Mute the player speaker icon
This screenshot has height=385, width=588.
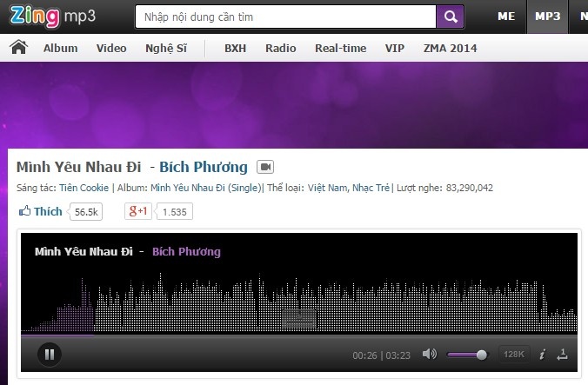click(429, 355)
